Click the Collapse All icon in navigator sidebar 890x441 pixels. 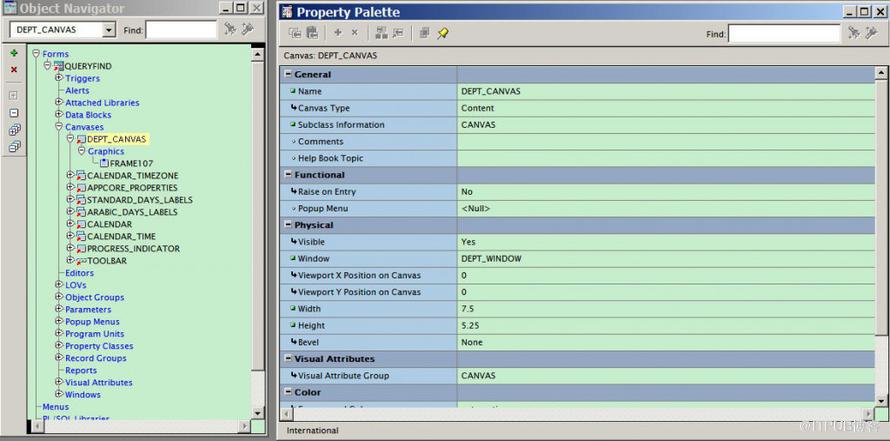tap(14, 147)
